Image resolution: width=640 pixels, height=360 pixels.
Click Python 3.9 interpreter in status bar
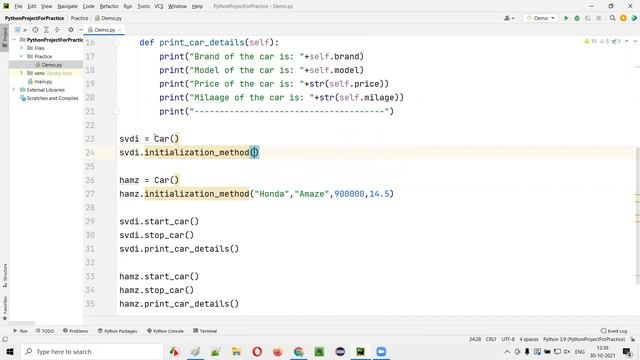[584, 339]
